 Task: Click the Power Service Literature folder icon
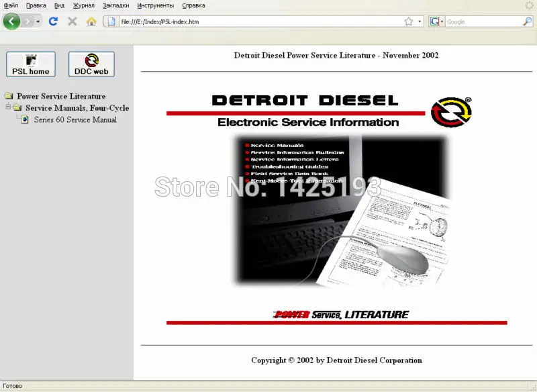[9, 95]
